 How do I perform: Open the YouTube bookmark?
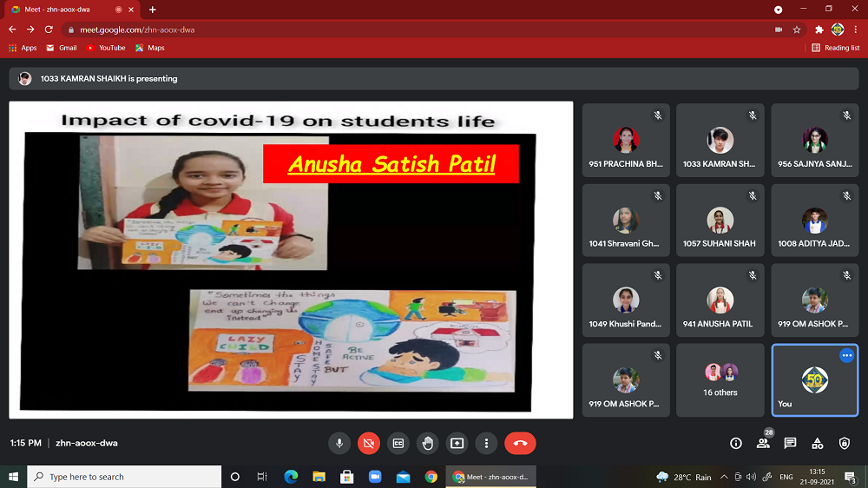pyautogui.click(x=106, y=48)
